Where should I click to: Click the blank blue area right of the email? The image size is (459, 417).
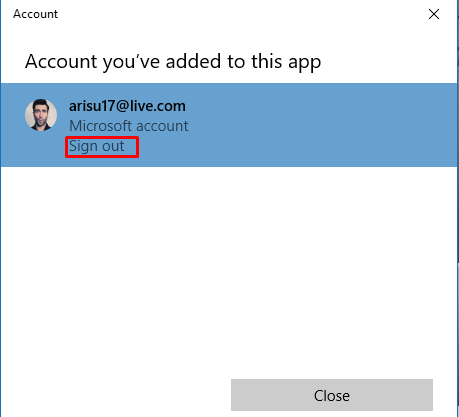coord(320,107)
